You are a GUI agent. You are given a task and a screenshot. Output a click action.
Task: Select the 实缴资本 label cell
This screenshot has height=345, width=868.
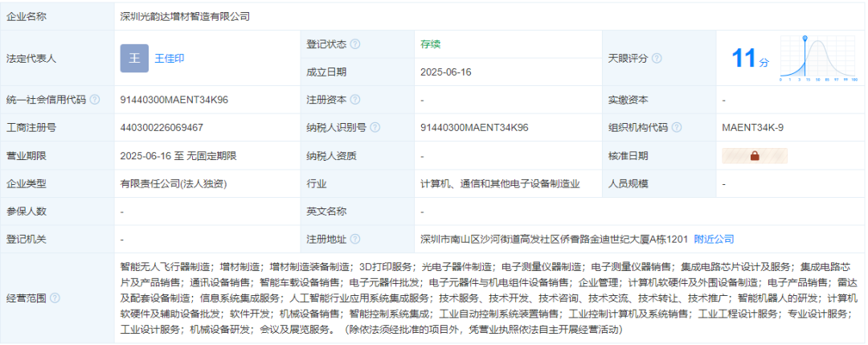click(x=659, y=100)
